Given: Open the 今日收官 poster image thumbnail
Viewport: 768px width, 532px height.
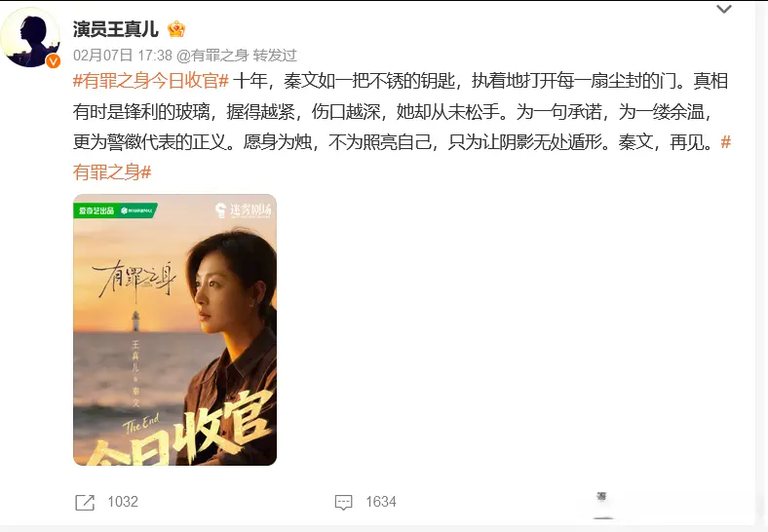Looking at the screenshot, I should tap(174, 329).
